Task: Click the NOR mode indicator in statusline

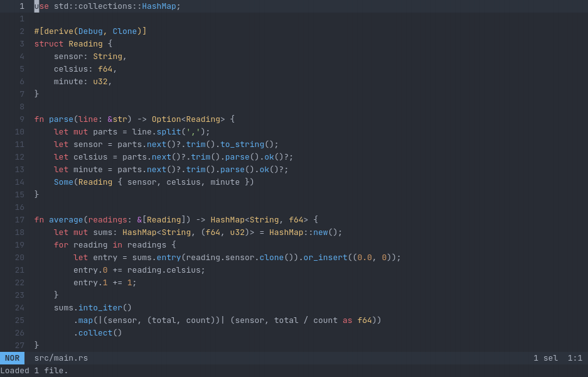Action: pos(12,358)
